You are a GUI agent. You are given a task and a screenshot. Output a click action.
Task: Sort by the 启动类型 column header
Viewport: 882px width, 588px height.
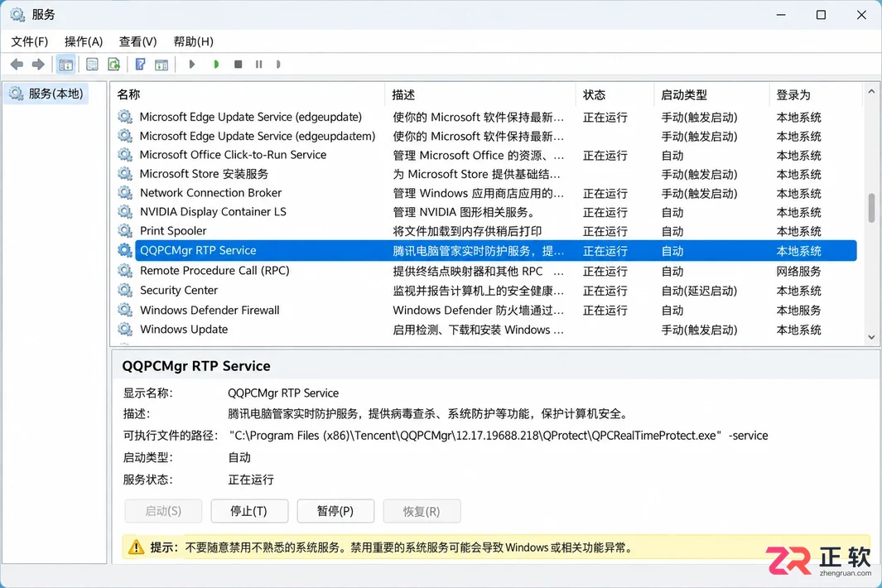[712, 94]
